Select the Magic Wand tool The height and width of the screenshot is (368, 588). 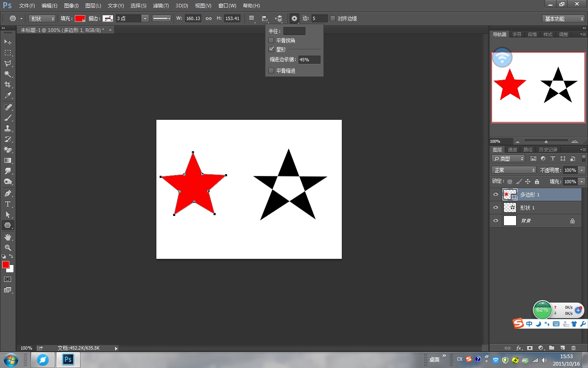pyautogui.click(x=8, y=74)
